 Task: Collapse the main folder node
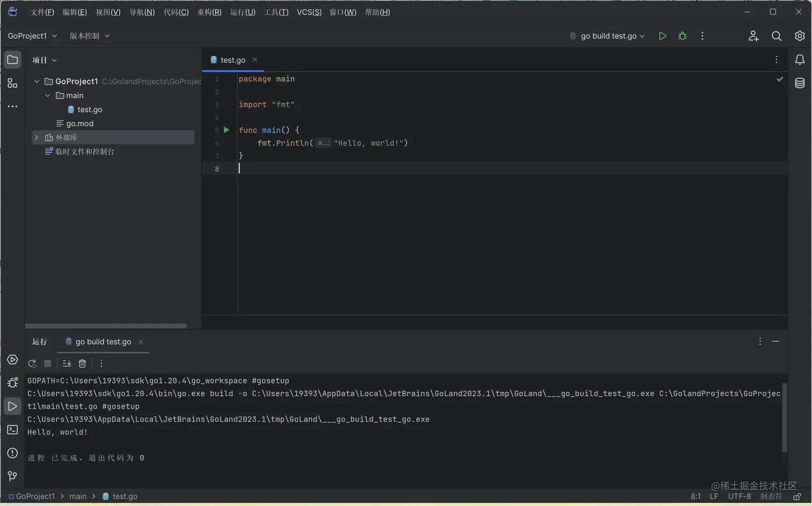47,96
